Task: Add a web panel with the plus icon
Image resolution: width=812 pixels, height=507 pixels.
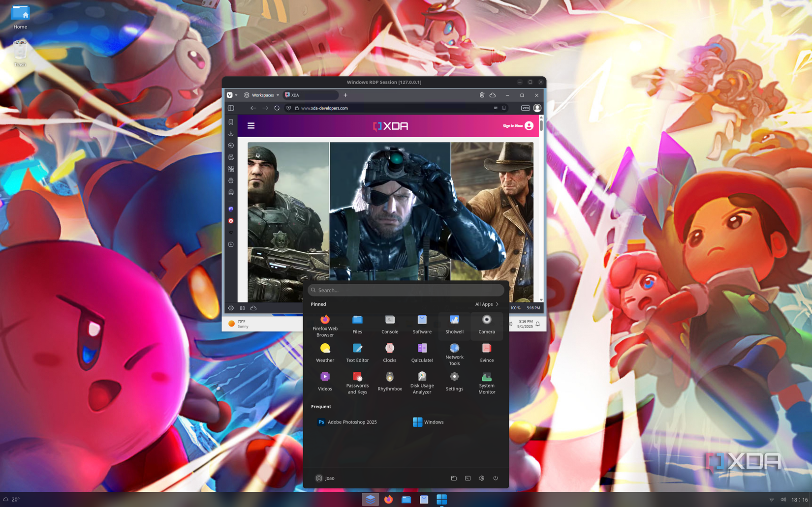Action: click(231, 244)
